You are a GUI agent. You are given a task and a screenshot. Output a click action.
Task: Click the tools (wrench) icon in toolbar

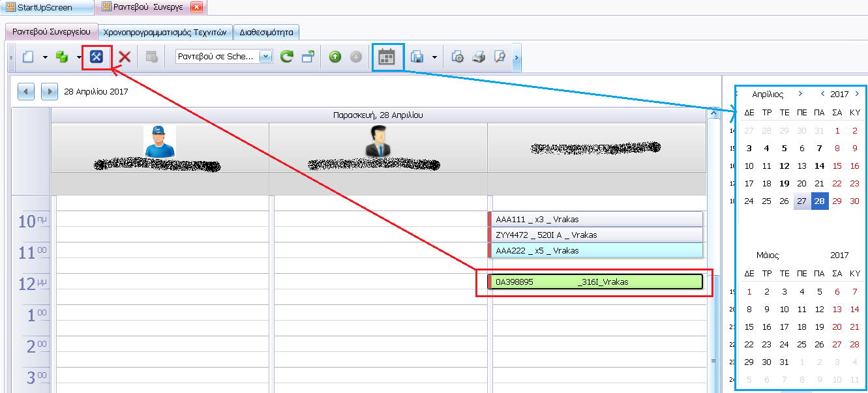pyautogui.click(x=97, y=57)
